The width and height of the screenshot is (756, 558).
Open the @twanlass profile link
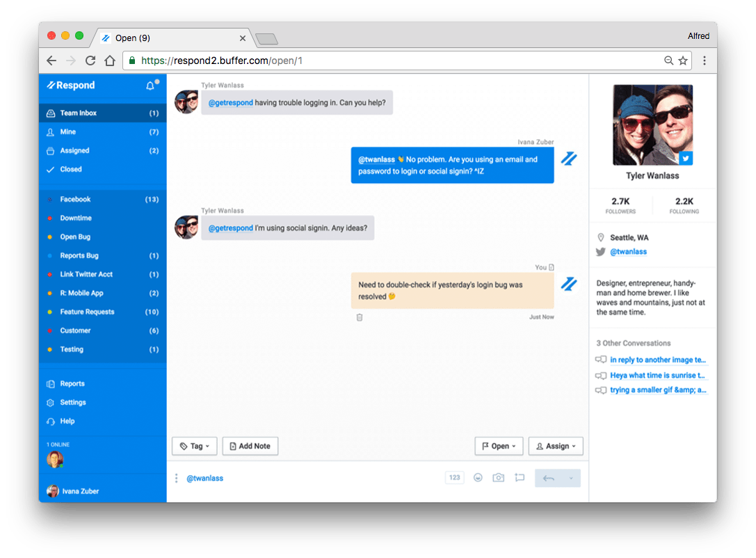[x=628, y=252]
